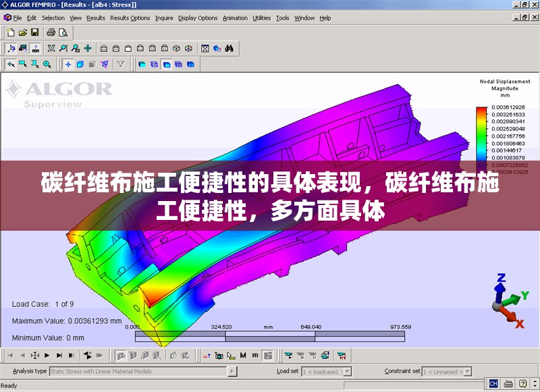Open the Tools menu
Viewport: 540px width, 392px height.
(282, 18)
